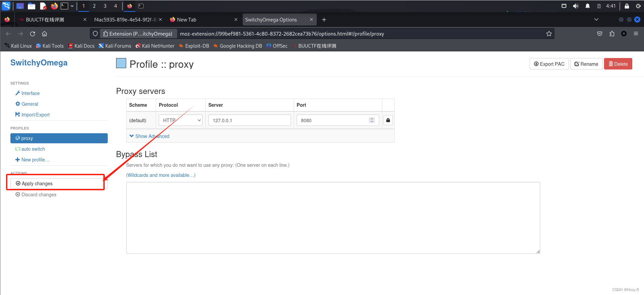The height and width of the screenshot is (295, 644).
Task: Open the OffSec bookmark
Action: [277, 46]
